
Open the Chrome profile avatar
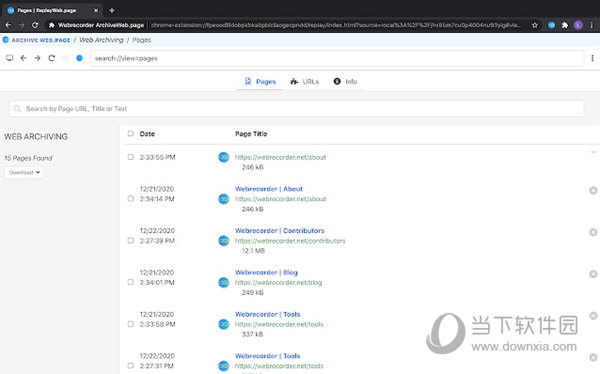tap(578, 25)
